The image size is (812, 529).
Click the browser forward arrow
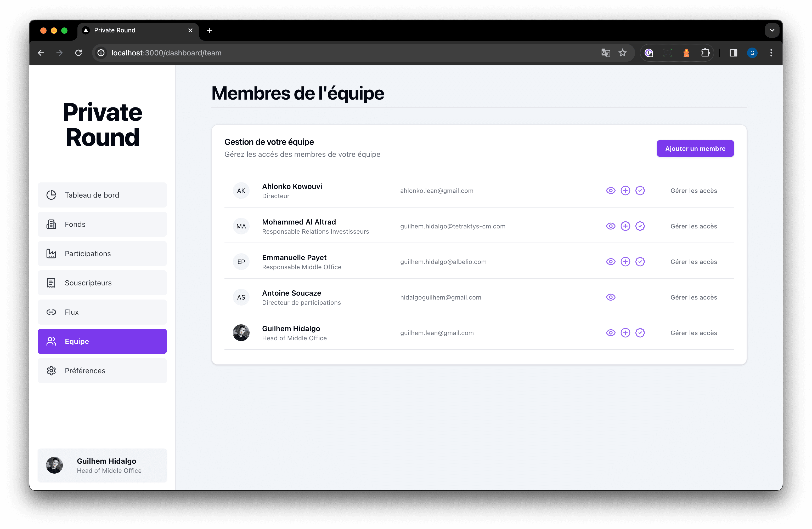[60, 53]
